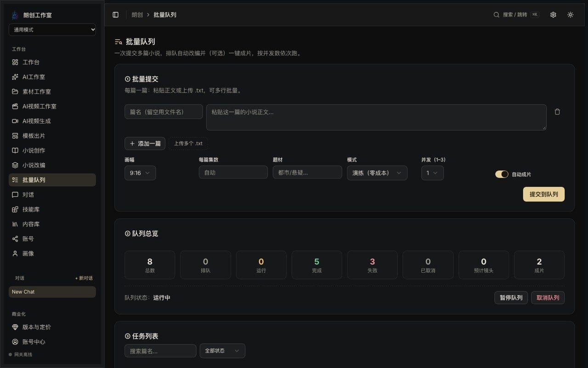Screen dimensions: 588x368
Task: Click the 完成 5 stat card
Action: 317,265
